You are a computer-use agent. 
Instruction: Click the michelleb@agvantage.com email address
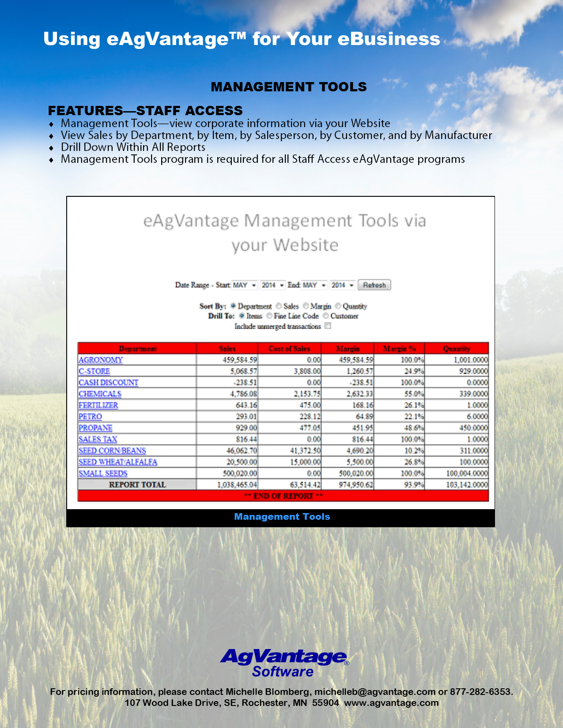click(x=375, y=692)
